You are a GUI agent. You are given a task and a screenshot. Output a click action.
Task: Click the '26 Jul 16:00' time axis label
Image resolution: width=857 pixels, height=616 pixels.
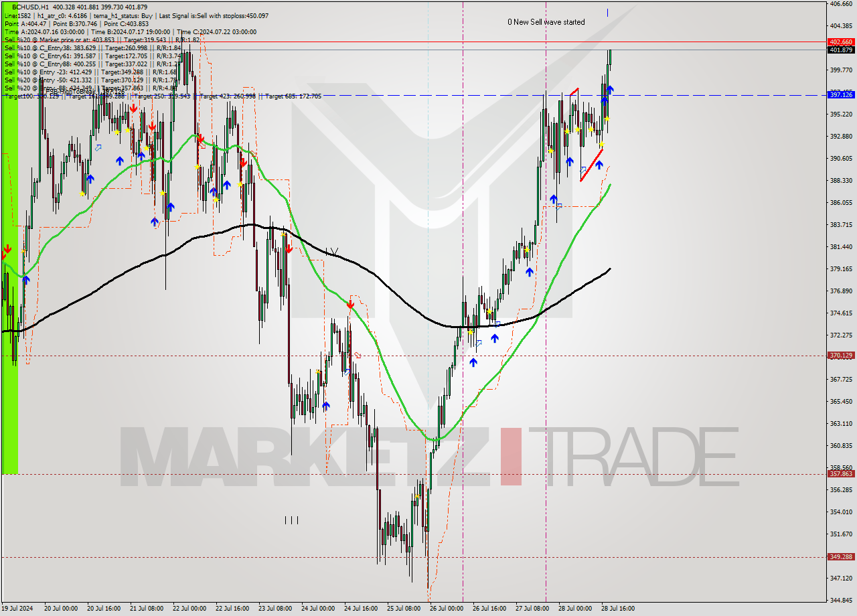pyautogui.click(x=489, y=609)
